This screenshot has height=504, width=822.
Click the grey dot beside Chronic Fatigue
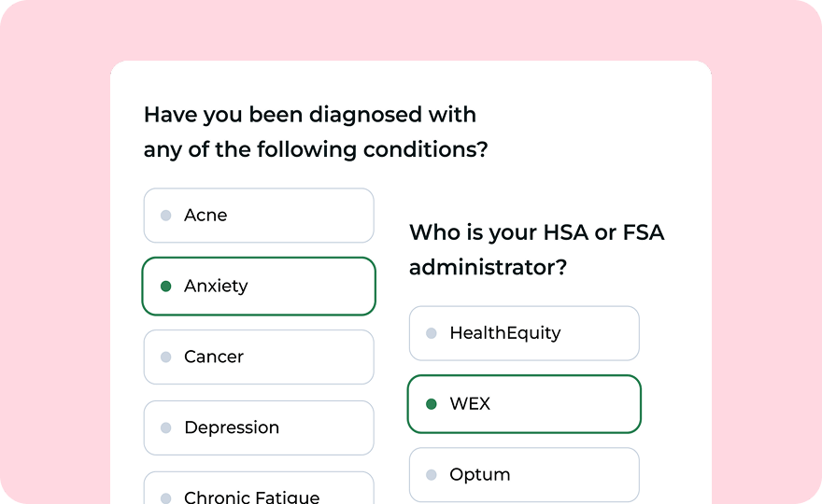166,498
